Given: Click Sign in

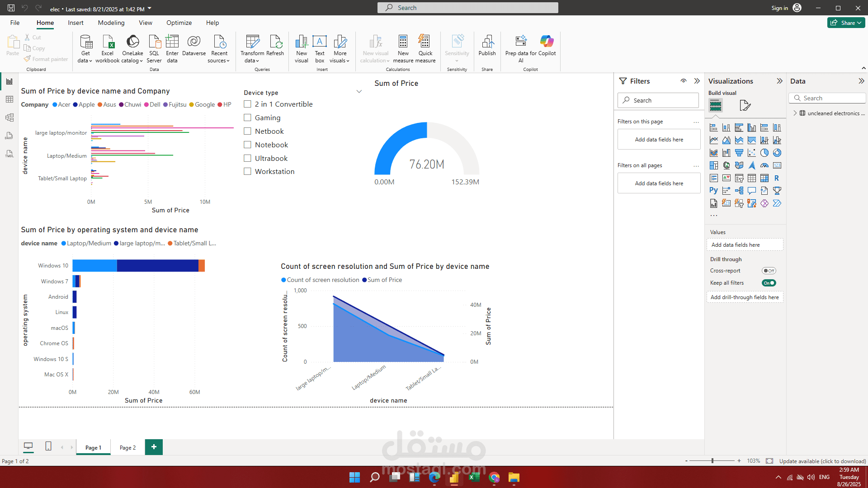Looking at the screenshot, I should 779,8.
